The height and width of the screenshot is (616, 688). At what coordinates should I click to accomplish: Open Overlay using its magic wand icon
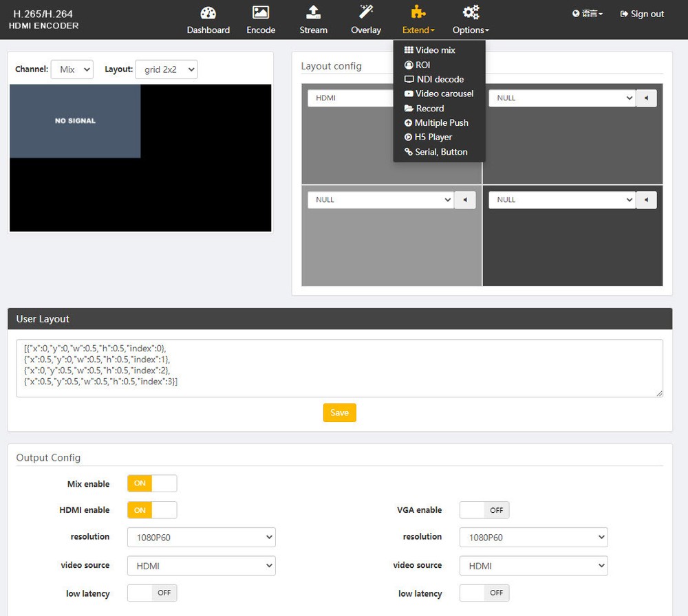click(x=365, y=12)
